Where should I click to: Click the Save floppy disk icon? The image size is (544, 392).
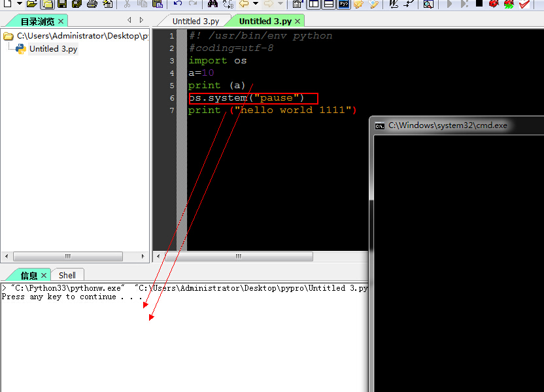61,4
